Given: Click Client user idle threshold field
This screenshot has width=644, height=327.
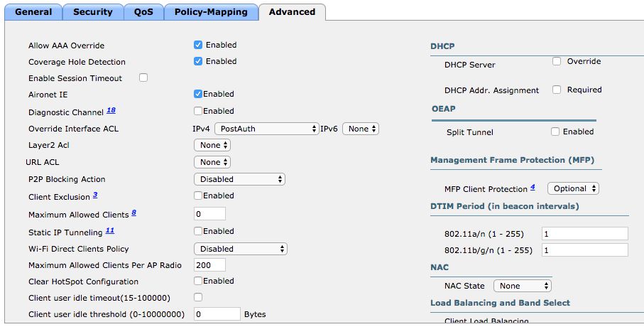Looking at the screenshot, I should pyautogui.click(x=217, y=314).
